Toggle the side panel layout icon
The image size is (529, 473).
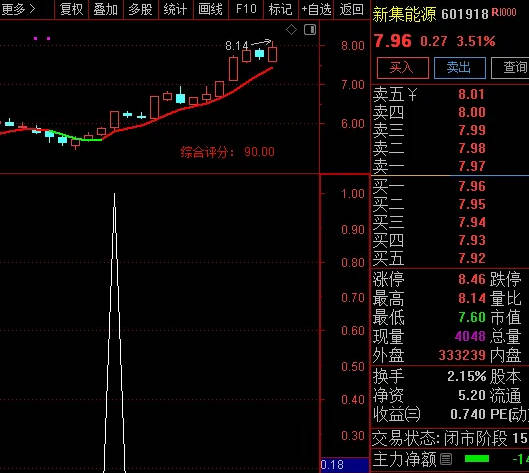pos(310,30)
